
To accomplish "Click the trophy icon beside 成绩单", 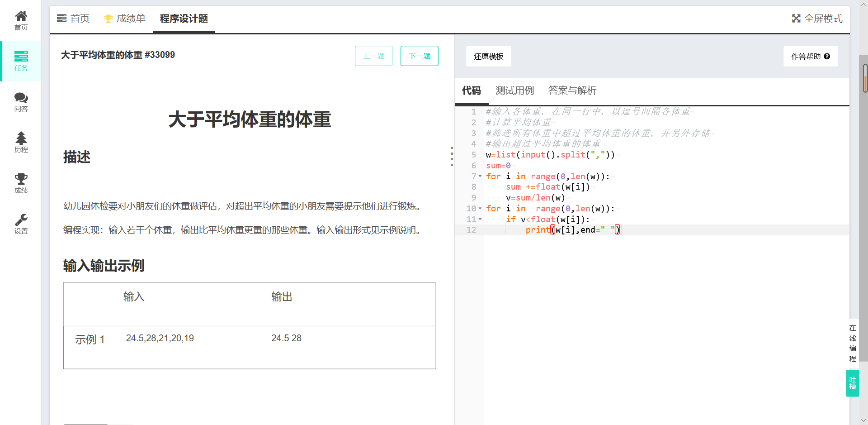I will click(x=108, y=19).
